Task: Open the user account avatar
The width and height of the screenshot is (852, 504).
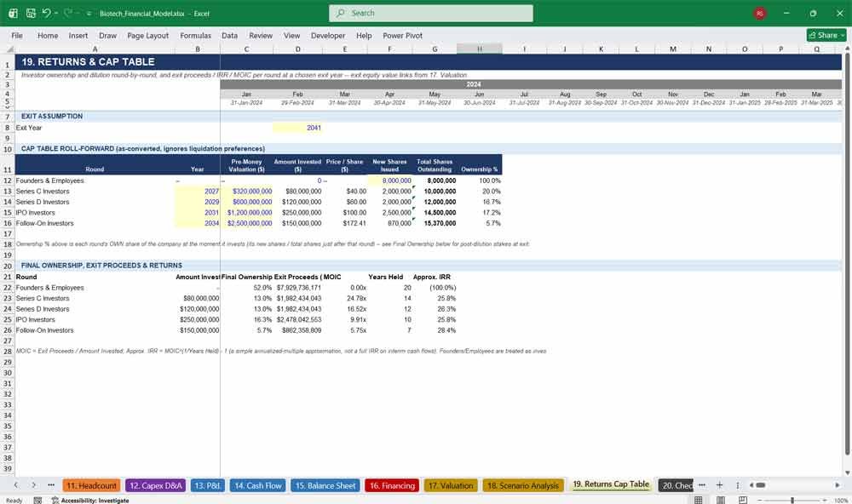Action: coord(760,13)
